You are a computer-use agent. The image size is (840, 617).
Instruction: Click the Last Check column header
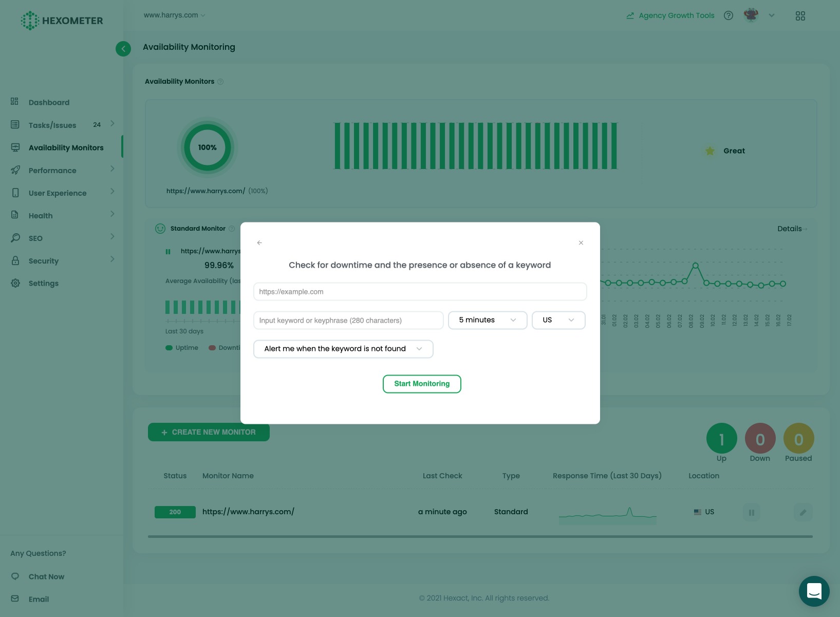coord(442,476)
